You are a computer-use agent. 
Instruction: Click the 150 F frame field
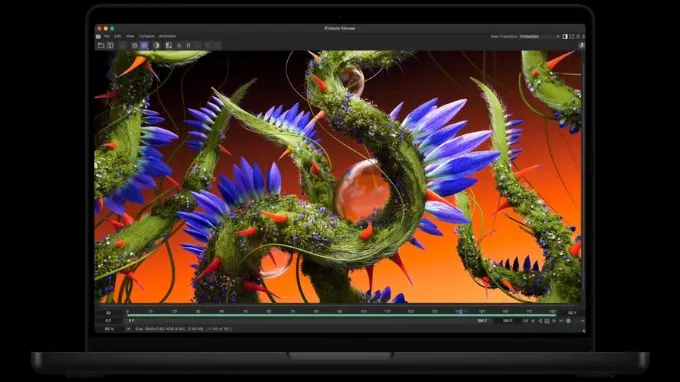coord(482,321)
